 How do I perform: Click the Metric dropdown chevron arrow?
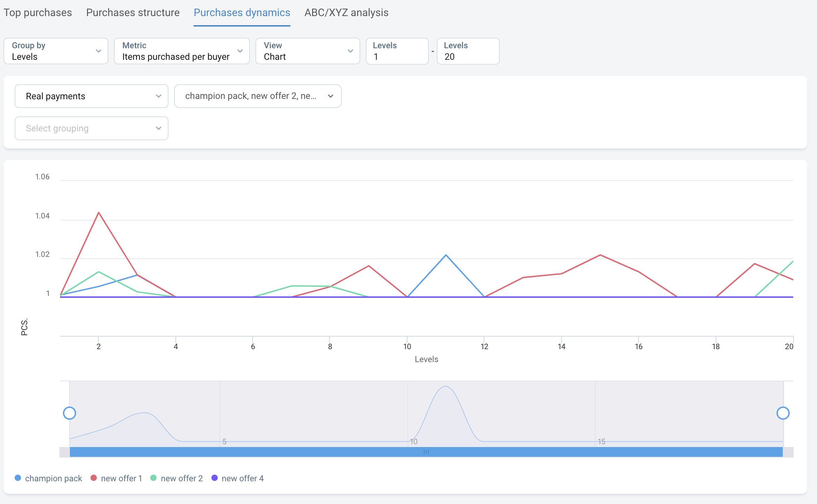tap(240, 51)
